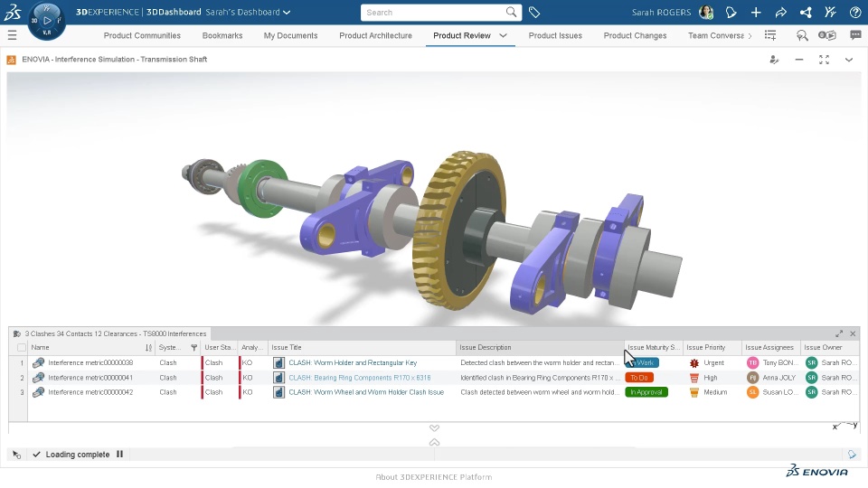Click the 3 Clashes 34 Contacts panel tab
The image size is (868, 488).
coord(110,333)
